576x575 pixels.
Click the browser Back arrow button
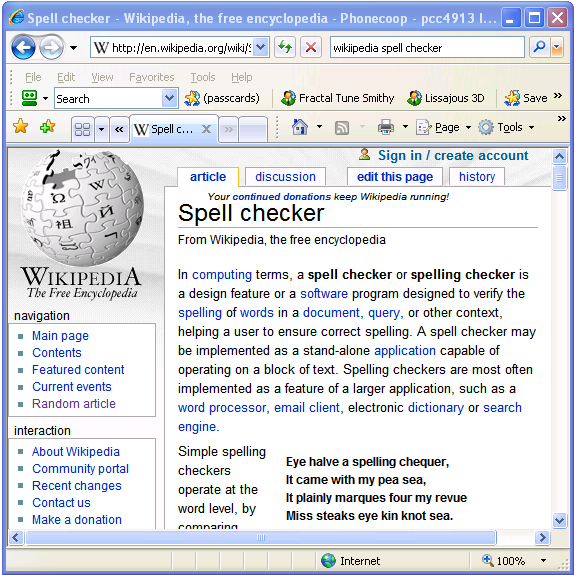click(23, 47)
